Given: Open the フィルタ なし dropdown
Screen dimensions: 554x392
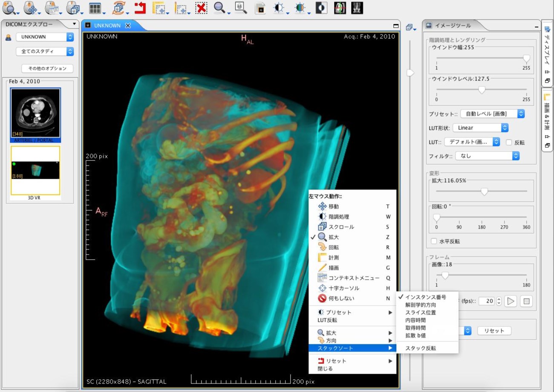Looking at the screenshot, I should (x=488, y=156).
